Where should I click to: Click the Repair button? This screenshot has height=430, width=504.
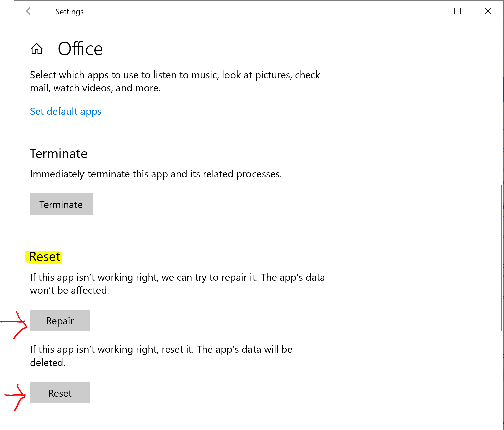click(x=60, y=320)
